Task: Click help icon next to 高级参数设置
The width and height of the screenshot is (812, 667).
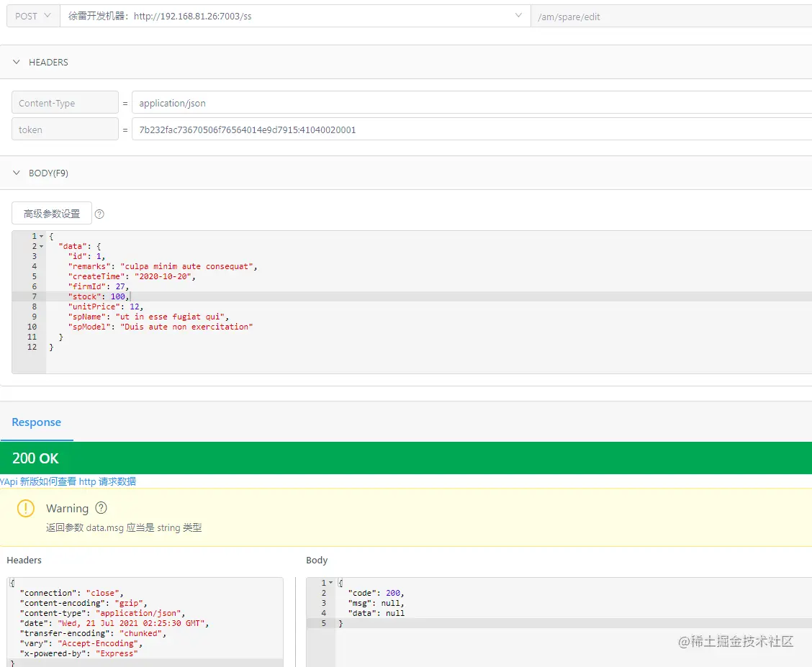Action: [x=99, y=214]
